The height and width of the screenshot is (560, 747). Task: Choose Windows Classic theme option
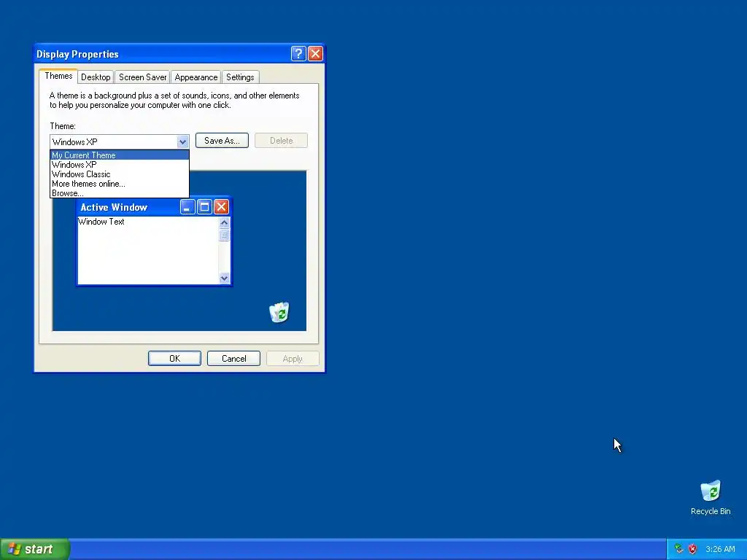pos(120,174)
